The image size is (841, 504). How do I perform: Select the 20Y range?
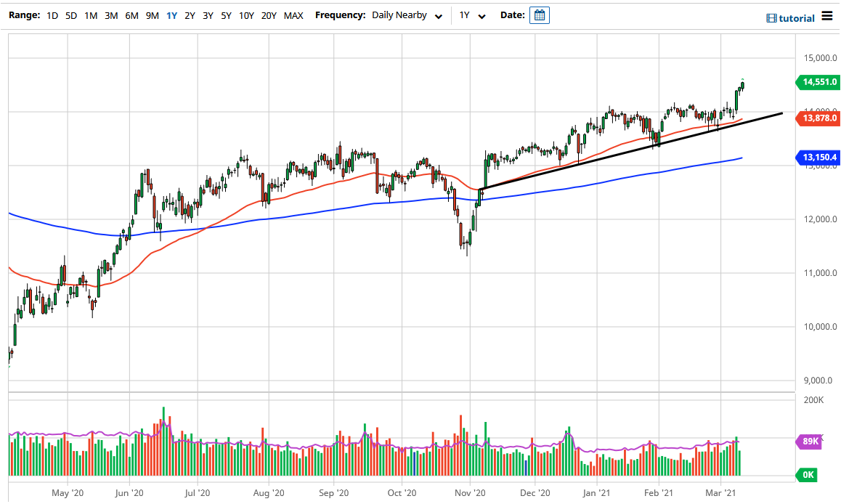[268, 15]
